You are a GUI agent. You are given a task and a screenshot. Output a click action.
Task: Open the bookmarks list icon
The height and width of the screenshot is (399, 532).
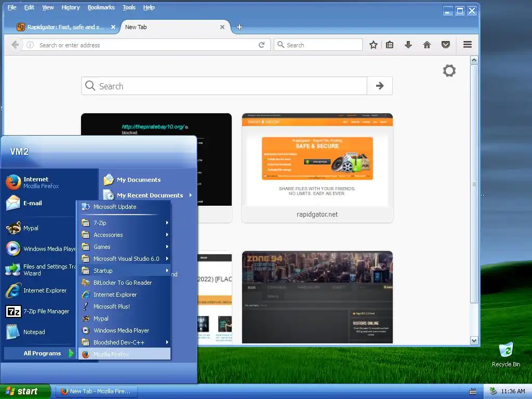(390, 45)
